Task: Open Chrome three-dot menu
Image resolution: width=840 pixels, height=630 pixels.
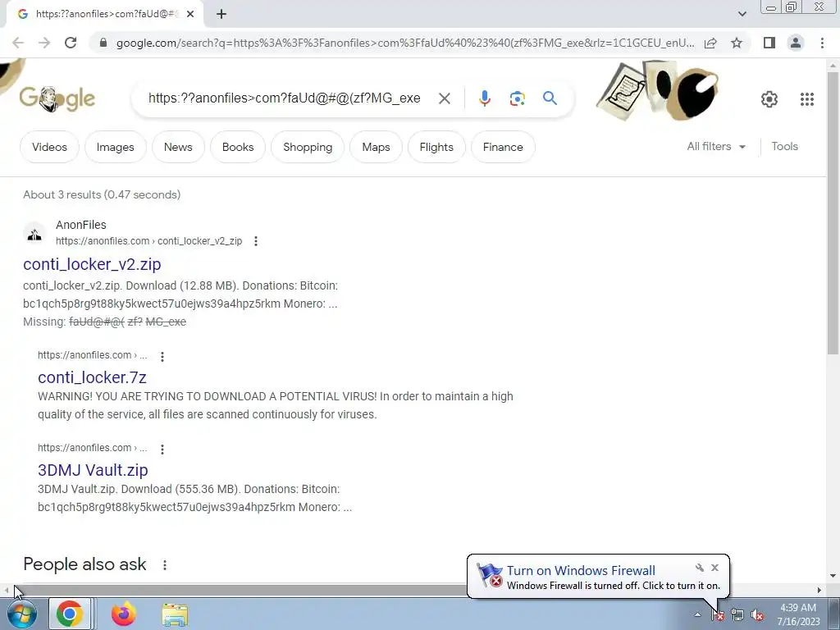Action: tap(822, 43)
